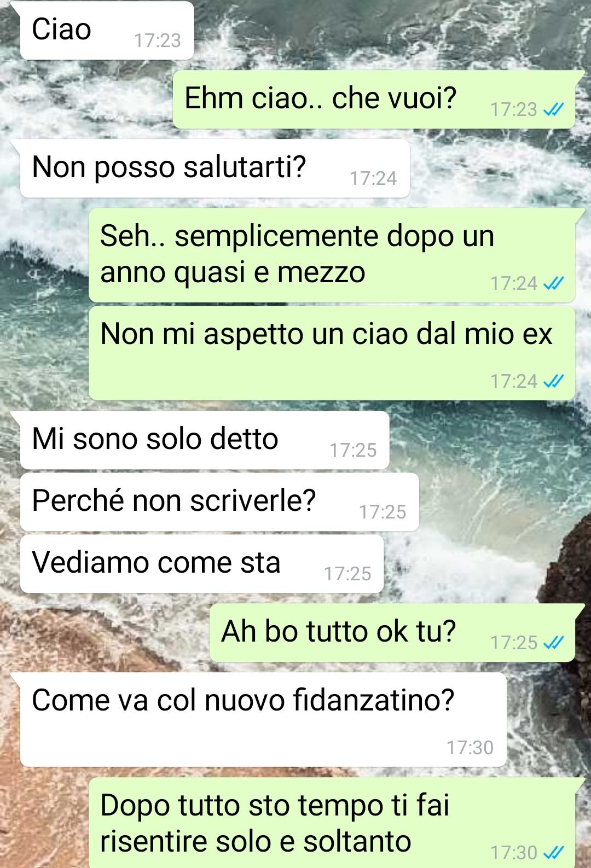
Task: Click the 17:25 timestamp beside "Perché non scriverle?"
Action: click(383, 512)
